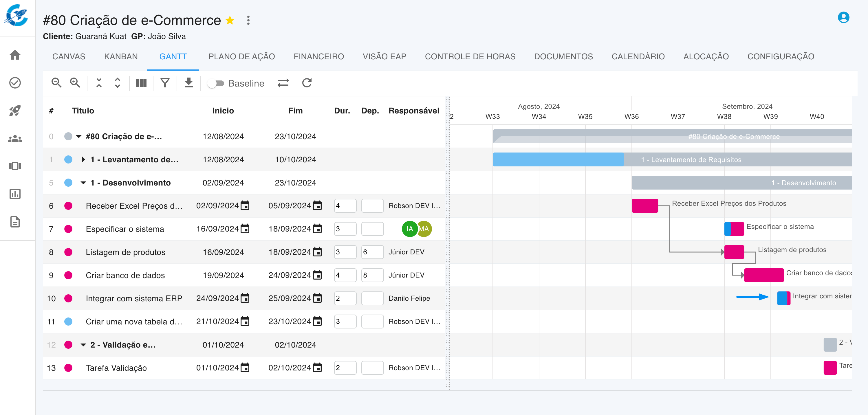The width and height of the screenshot is (868, 415).
Task: Switch to the KANBAN tab
Action: coord(121,57)
